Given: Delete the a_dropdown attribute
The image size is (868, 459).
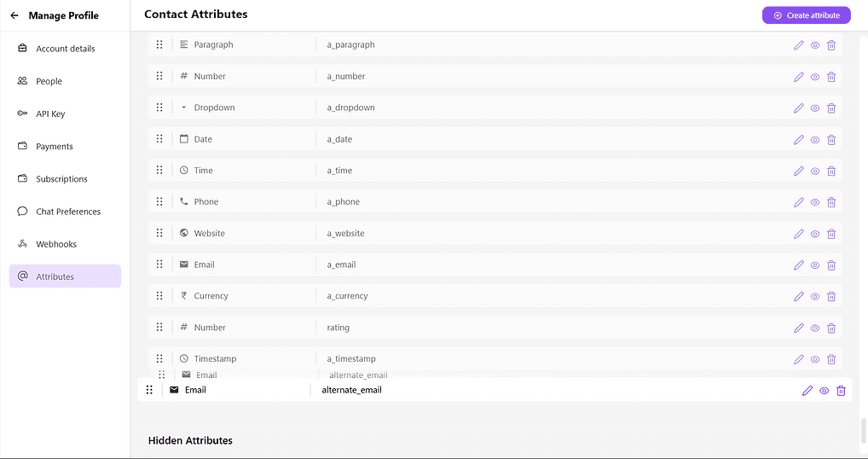Looking at the screenshot, I should [831, 108].
